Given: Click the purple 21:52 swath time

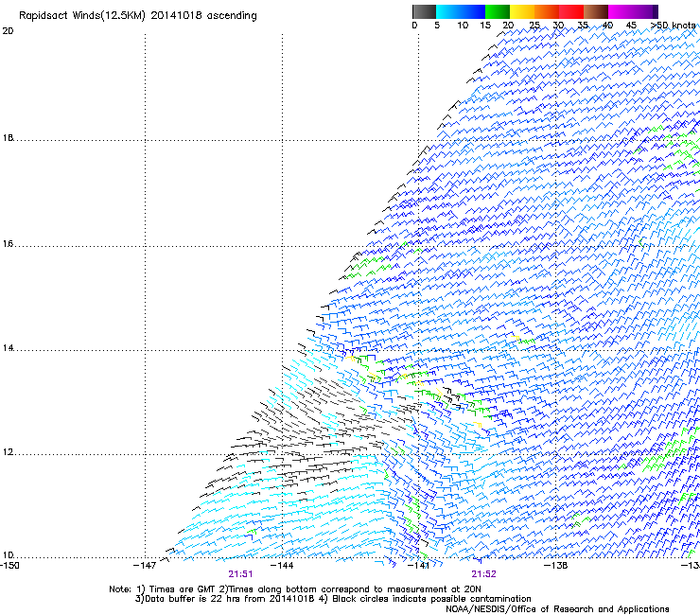Looking at the screenshot, I should (484, 574).
